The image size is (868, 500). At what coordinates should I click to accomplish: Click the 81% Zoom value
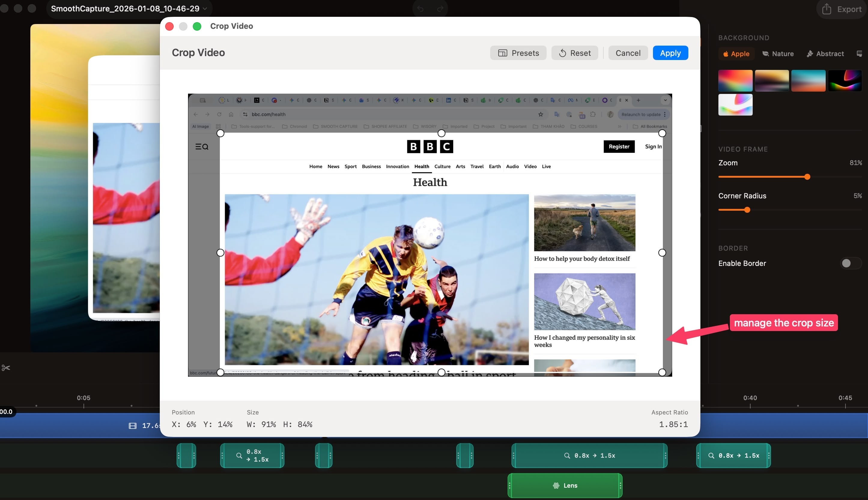pyautogui.click(x=856, y=163)
